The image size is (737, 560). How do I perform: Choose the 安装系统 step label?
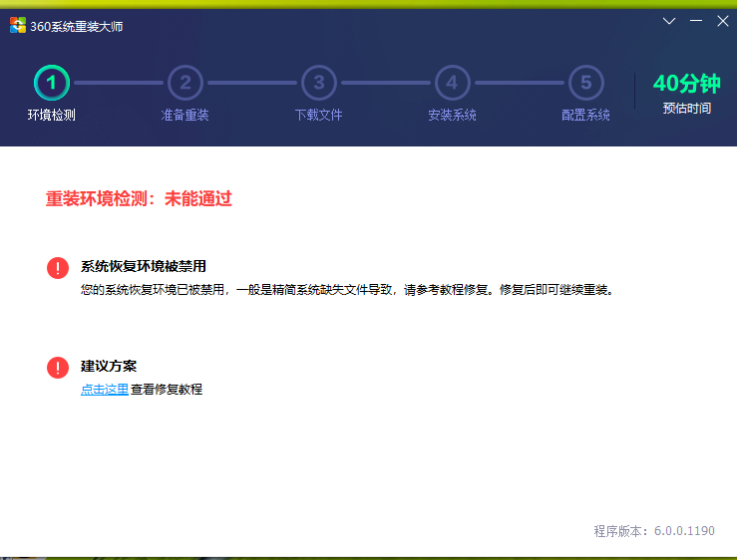pyautogui.click(x=452, y=115)
